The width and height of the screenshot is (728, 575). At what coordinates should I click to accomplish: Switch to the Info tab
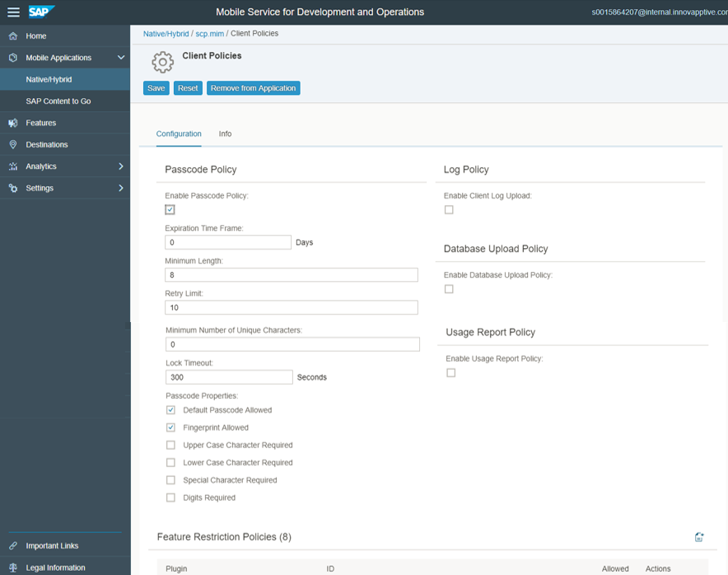pos(225,133)
